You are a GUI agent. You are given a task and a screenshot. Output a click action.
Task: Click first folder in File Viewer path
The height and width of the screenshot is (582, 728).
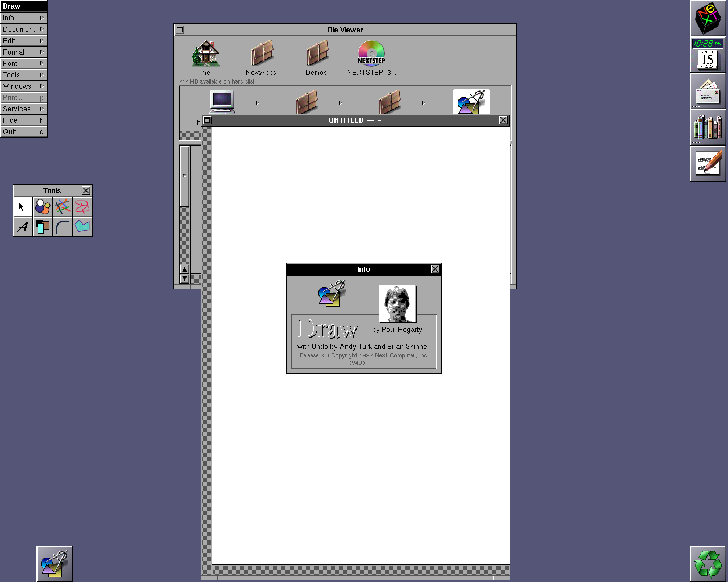pyautogui.click(x=306, y=102)
